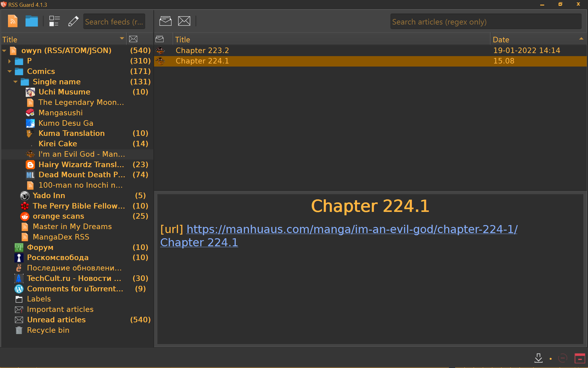Click the blue folder toolbar icon

32,21
